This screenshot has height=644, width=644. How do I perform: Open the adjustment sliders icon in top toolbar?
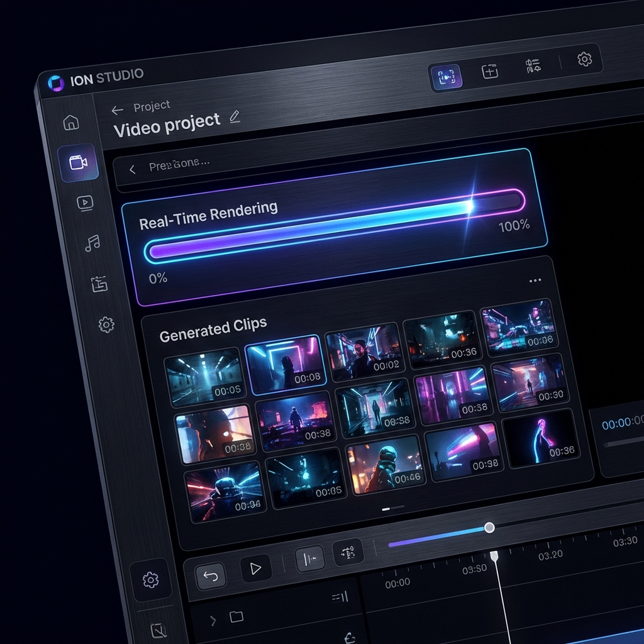[x=533, y=67]
